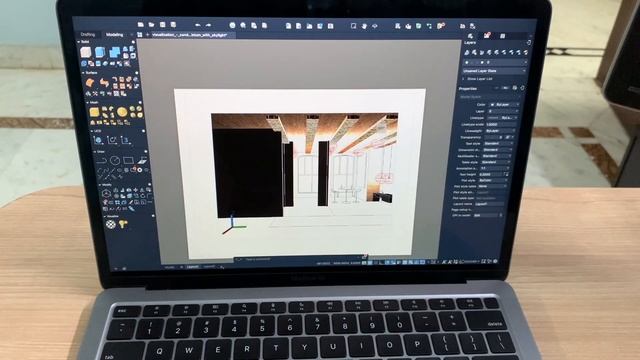The width and height of the screenshot is (640, 360).
Task: Click the command line input field
Action: (300, 259)
